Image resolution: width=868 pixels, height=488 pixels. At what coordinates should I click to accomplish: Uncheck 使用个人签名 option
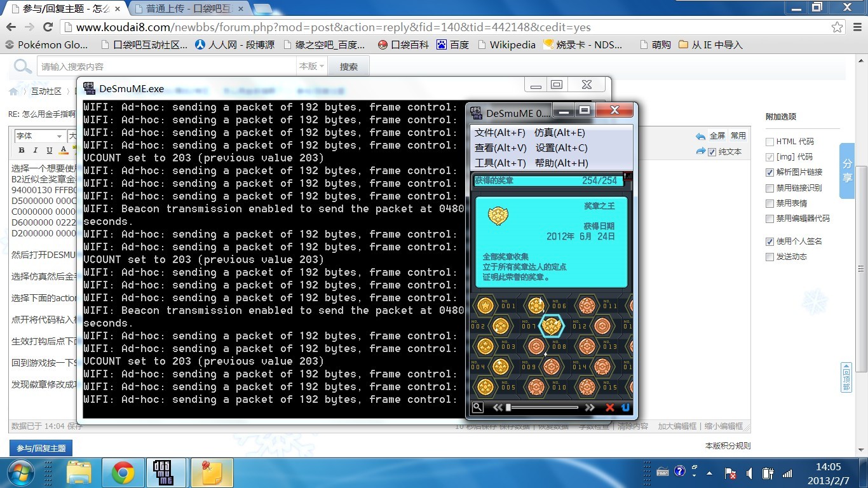(770, 241)
